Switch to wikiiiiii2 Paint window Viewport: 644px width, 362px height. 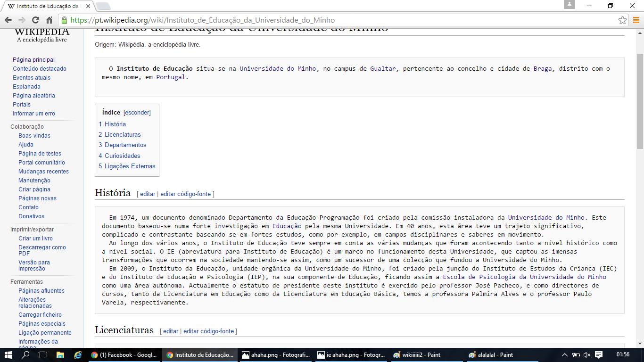click(x=426, y=355)
